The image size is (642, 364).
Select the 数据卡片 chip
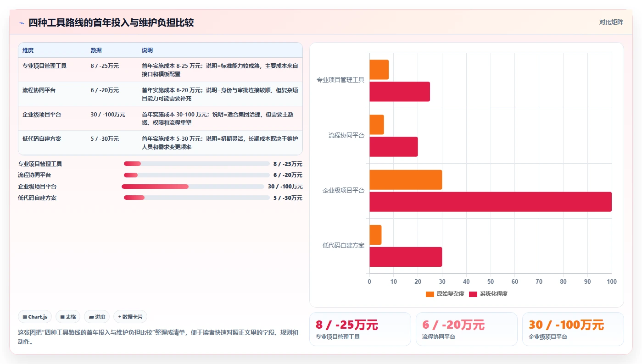click(130, 317)
